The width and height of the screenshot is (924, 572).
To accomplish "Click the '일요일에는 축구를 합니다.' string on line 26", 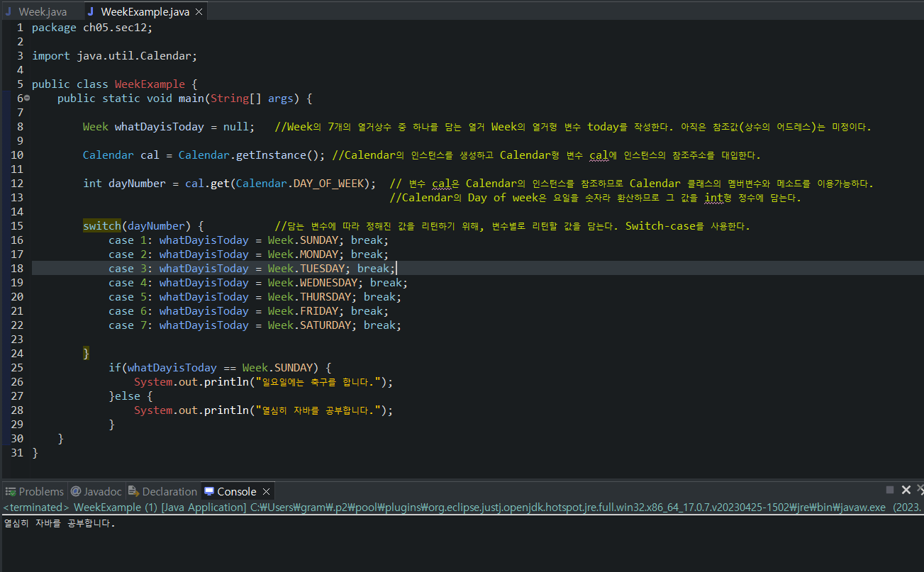I will (x=318, y=382).
